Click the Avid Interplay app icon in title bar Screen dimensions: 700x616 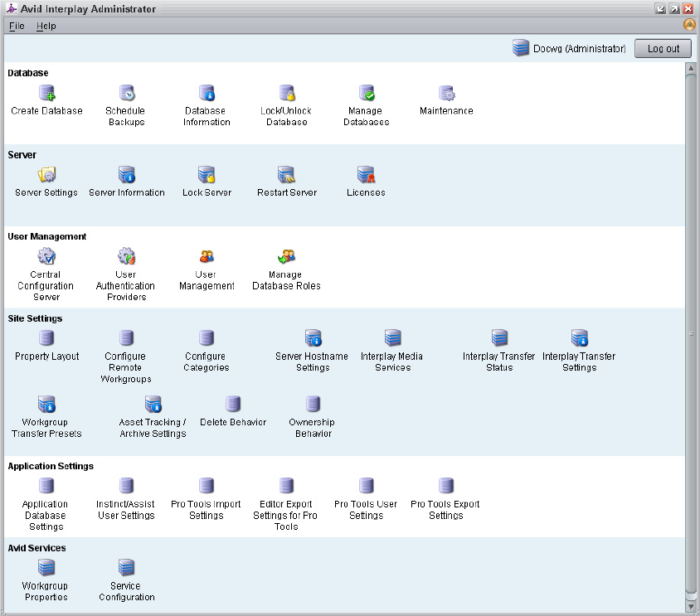coord(11,8)
